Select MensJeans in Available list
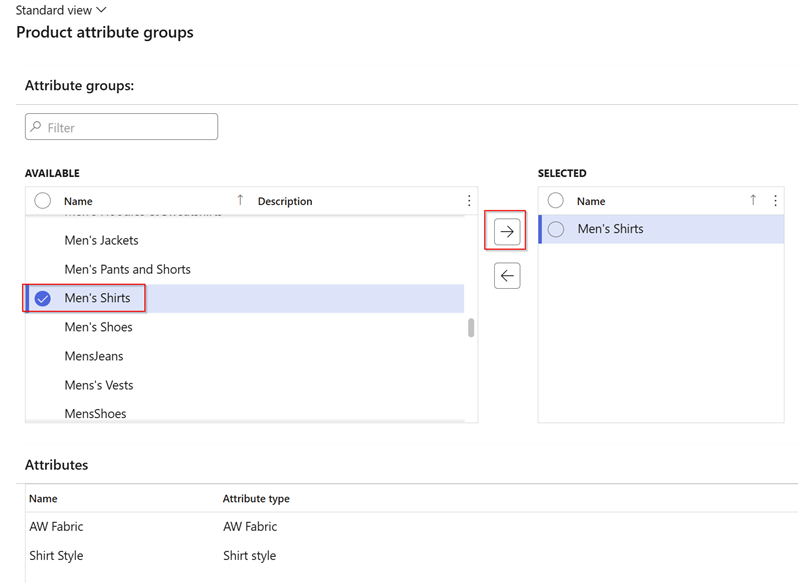The width and height of the screenshot is (798, 583). coord(245,356)
